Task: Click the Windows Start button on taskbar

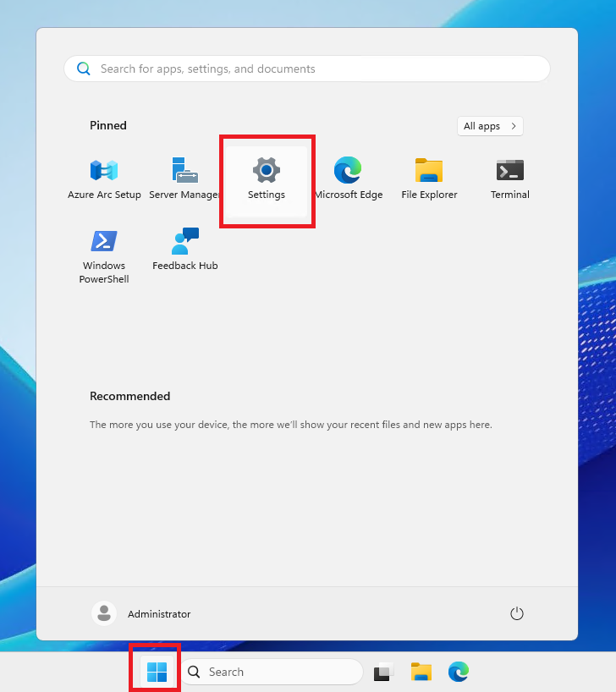Action: pyautogui.click(x=157, y=672)
